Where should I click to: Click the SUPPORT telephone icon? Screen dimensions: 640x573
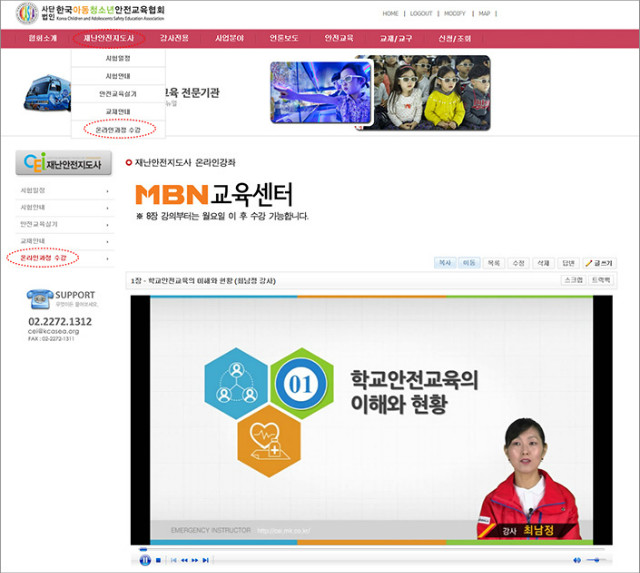click(40, 299)
